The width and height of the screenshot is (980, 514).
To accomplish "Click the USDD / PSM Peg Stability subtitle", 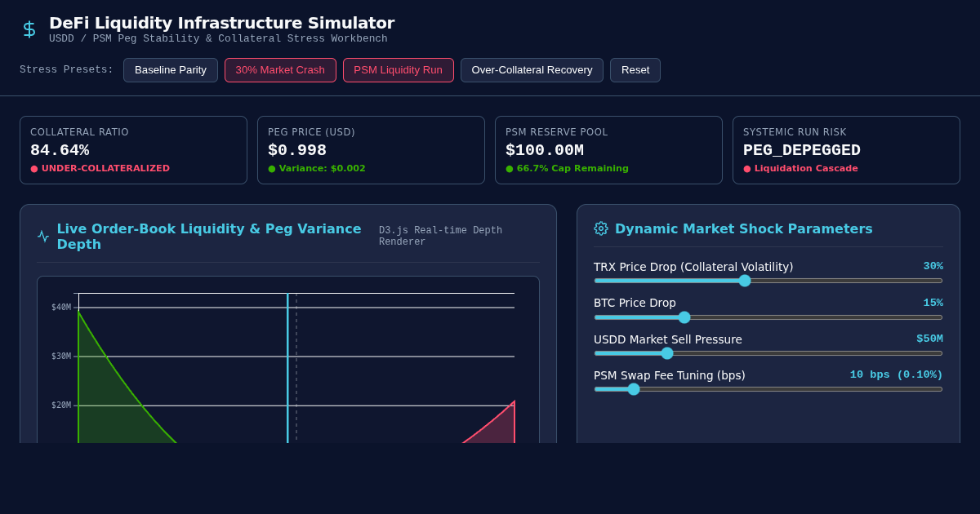I will pyautogui.click(x=218, y=38).
